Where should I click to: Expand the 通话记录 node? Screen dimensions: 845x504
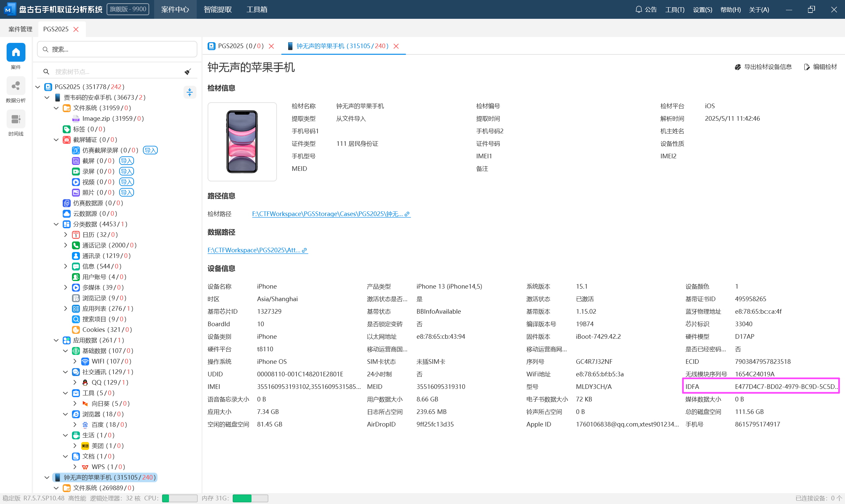[x=66, y=245]
